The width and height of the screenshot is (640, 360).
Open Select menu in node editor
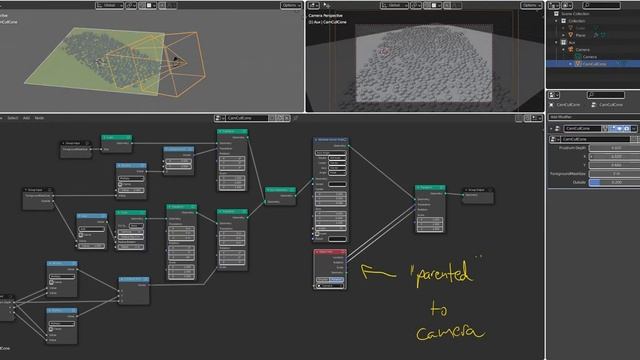click(x=13, y=118)
